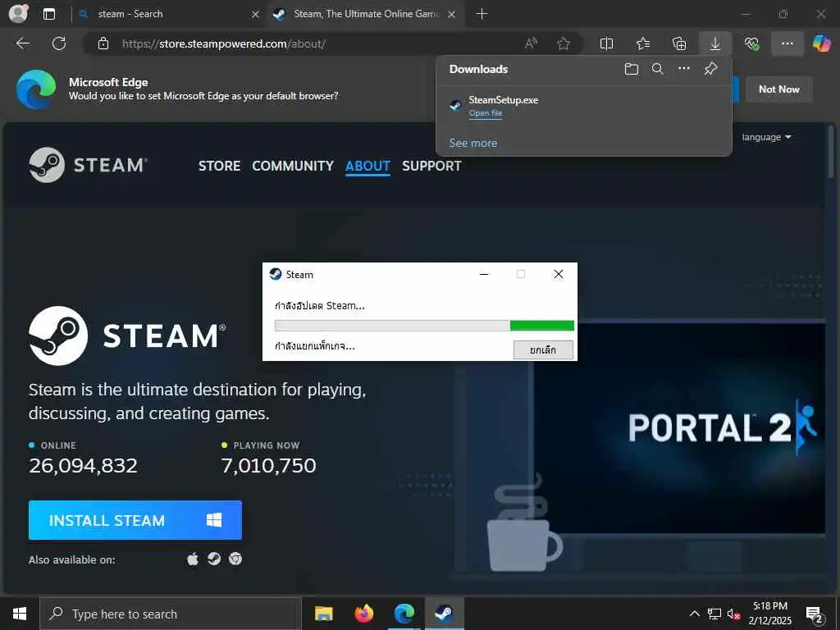Add page to favorites with star icon

click(x=563, y=43)
